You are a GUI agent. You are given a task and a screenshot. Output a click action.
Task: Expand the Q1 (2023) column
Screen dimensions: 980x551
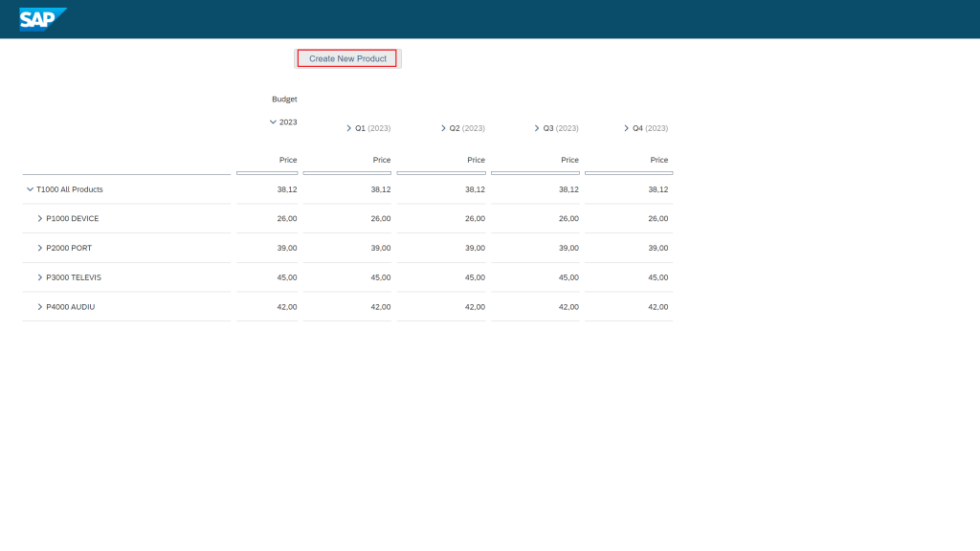point(348,128)
